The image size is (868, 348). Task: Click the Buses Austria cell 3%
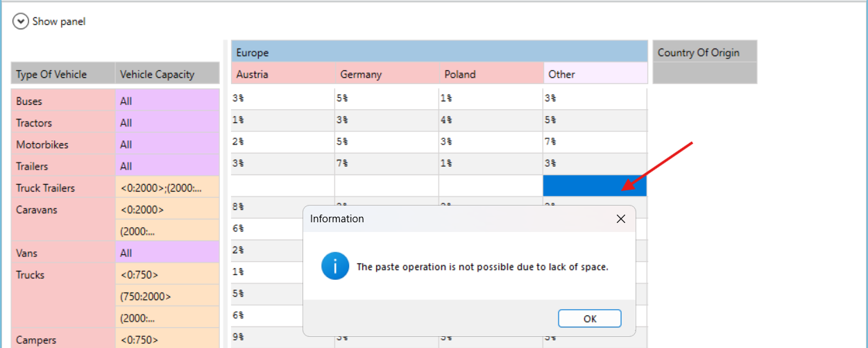[283, 99]
